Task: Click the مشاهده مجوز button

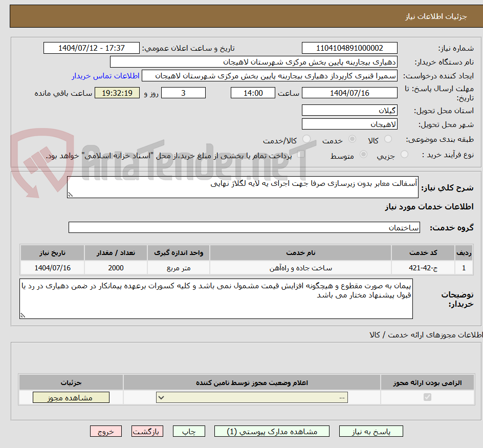Action: tap(71, 397)
